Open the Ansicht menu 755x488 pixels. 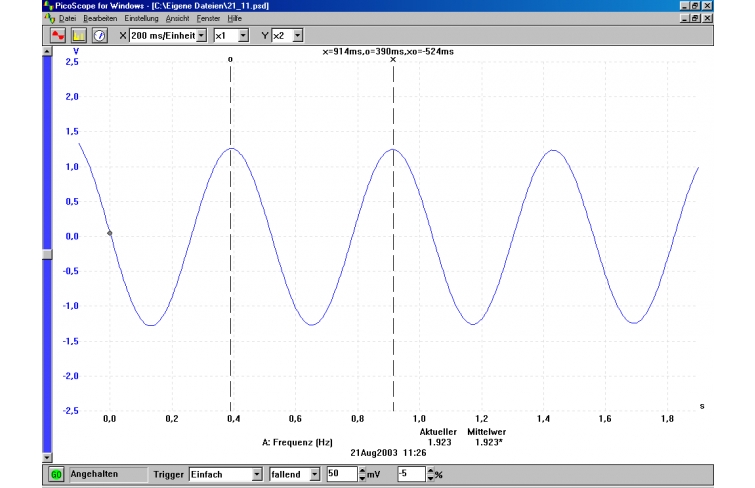[177, 18]
